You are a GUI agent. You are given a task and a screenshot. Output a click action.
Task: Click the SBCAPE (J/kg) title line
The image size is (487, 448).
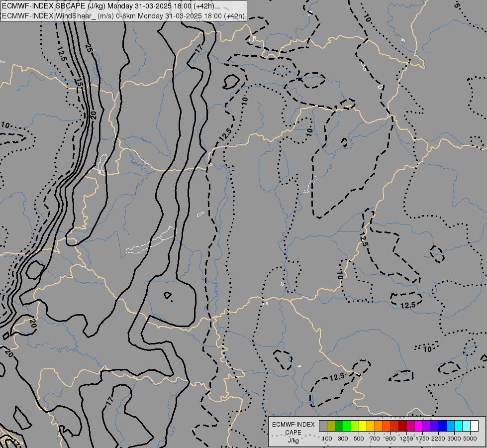click(108, 6)
